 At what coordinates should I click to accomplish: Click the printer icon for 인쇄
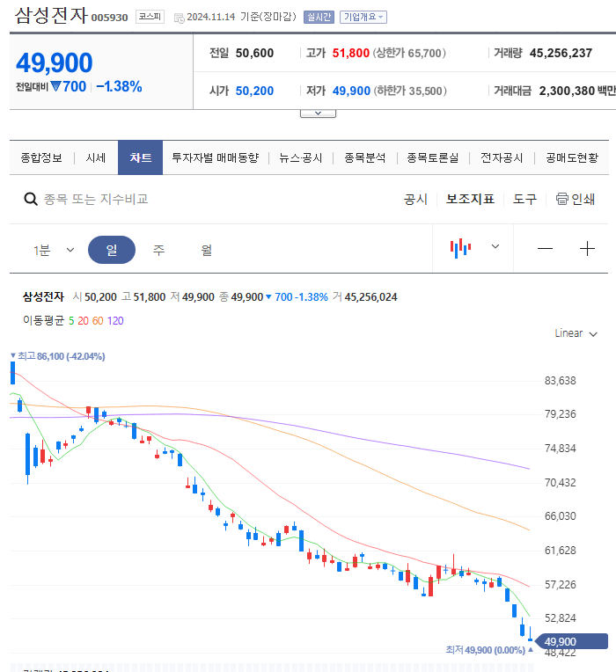coord(562,199)
